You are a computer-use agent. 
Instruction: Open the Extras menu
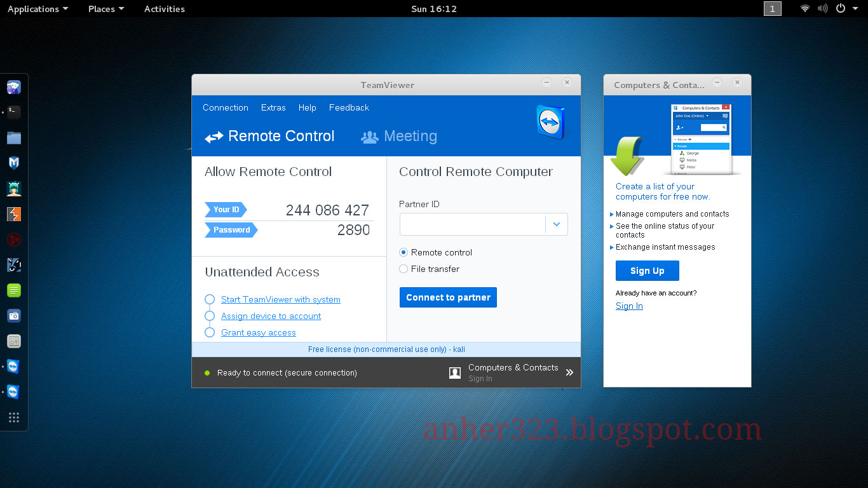tap(273, 107)
